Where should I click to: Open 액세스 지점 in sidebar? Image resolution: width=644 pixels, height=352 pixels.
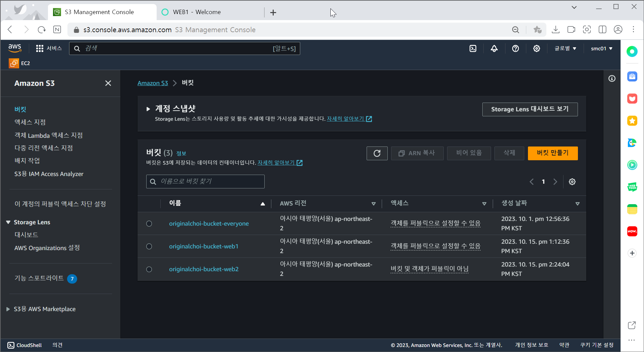tap(30, 122)
